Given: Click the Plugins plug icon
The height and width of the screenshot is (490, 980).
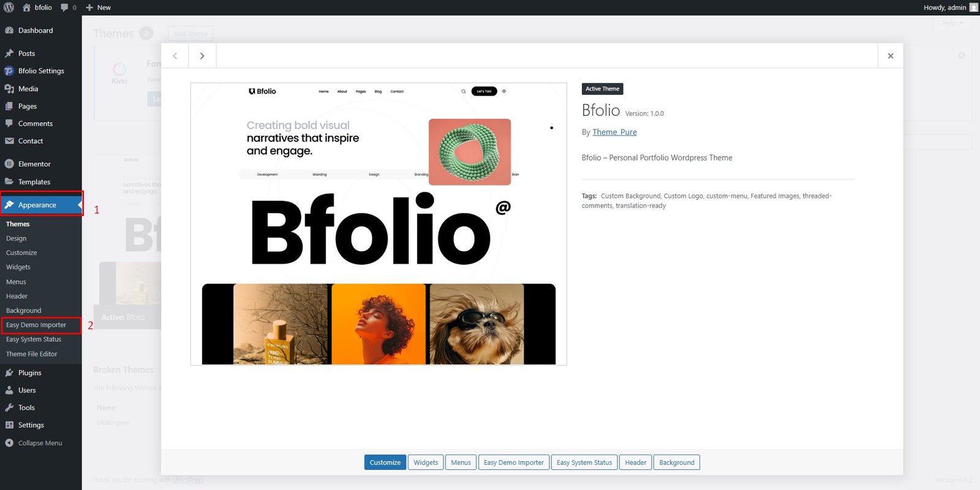Looking at the screenshot, I should pyautogui.click(x=9, y=372).
